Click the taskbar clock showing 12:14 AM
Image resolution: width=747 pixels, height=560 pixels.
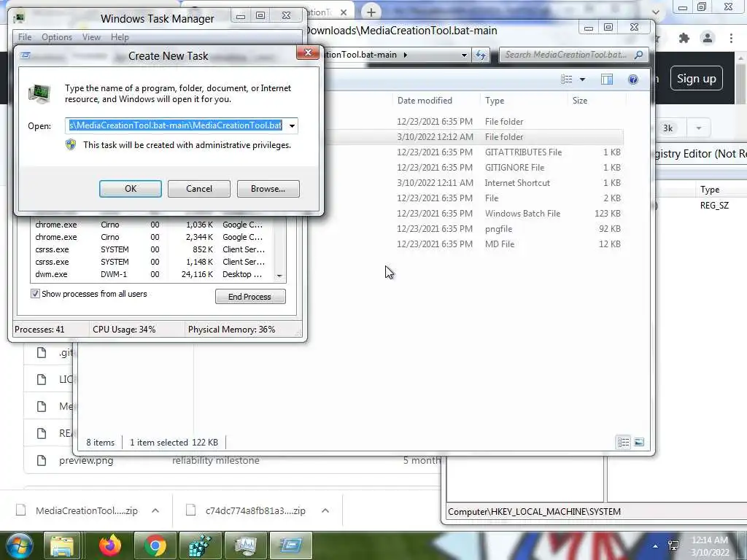point(710,545)
